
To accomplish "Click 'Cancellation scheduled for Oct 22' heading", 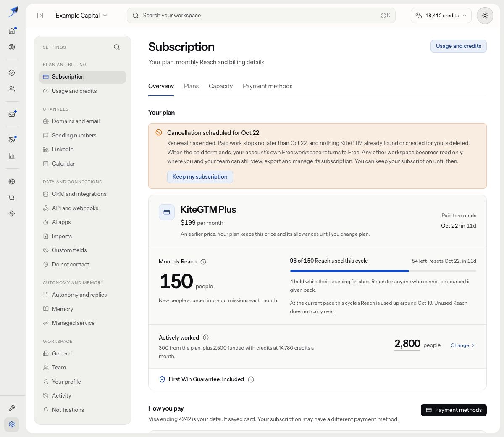I will pos(213,133).
